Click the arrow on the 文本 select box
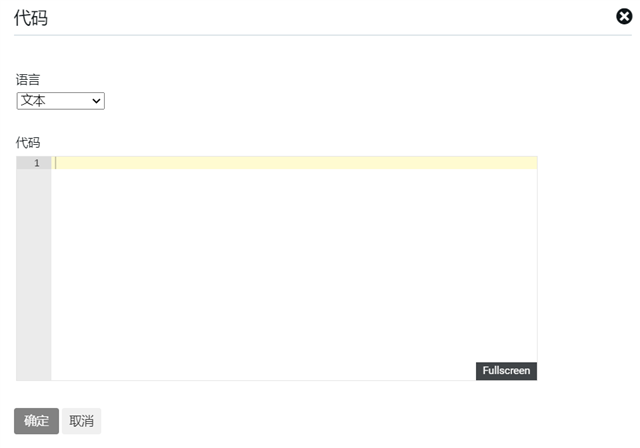 pyautogui.click(x=97, y=101)
